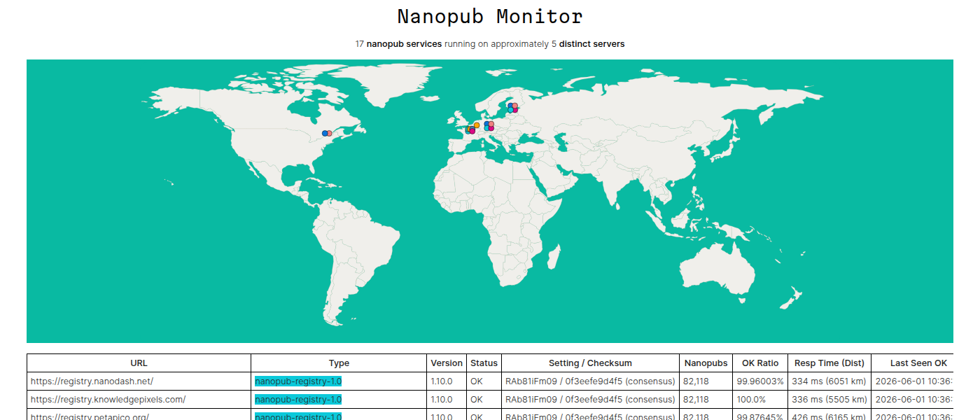Click the 334 ms (6051 km) cell
The width and height of the screenshot is (980, 420).
[829, 381]
